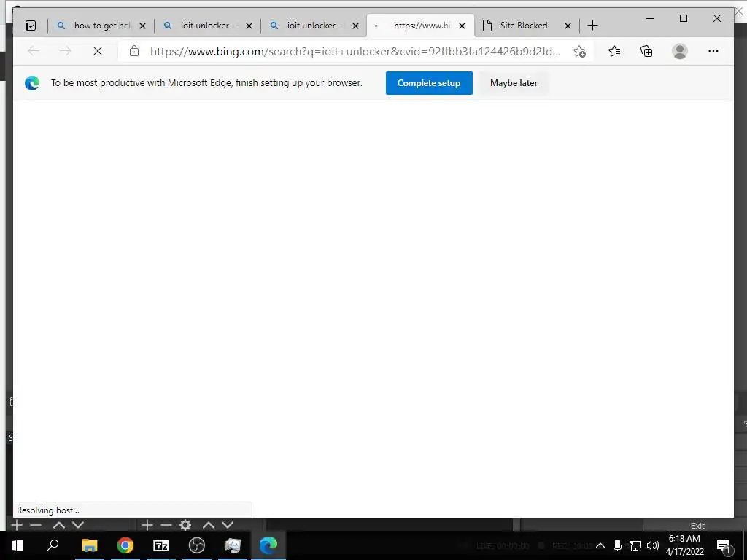View site information via the lock icon
This screenshot has height=560, width=747.
(134, 51)
